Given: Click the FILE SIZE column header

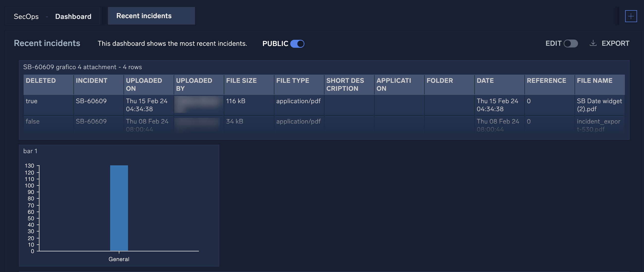Looking at the screenshot, I should (241, 81).
